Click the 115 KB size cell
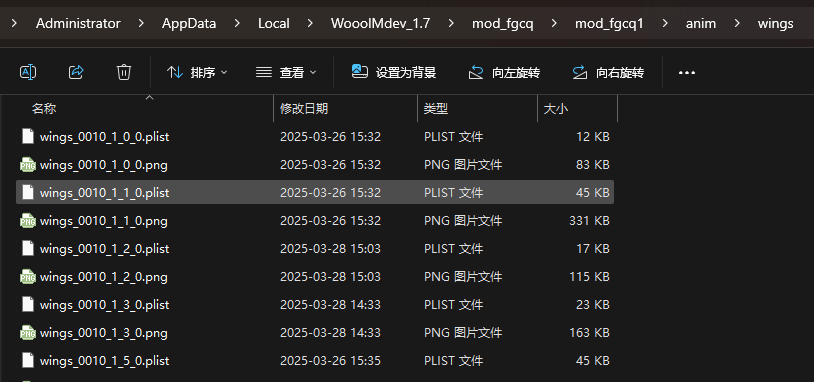 [x=589, y=277]
